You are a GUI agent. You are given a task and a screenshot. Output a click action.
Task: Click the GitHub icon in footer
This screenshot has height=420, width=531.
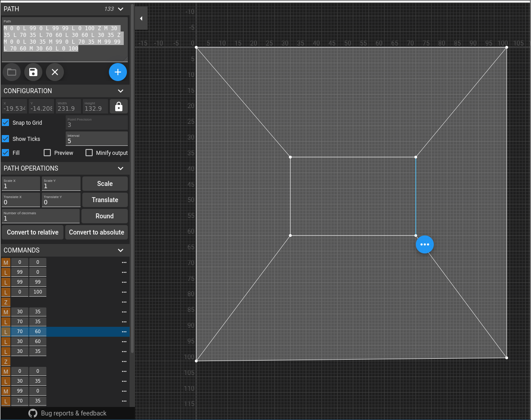point(33,413)
